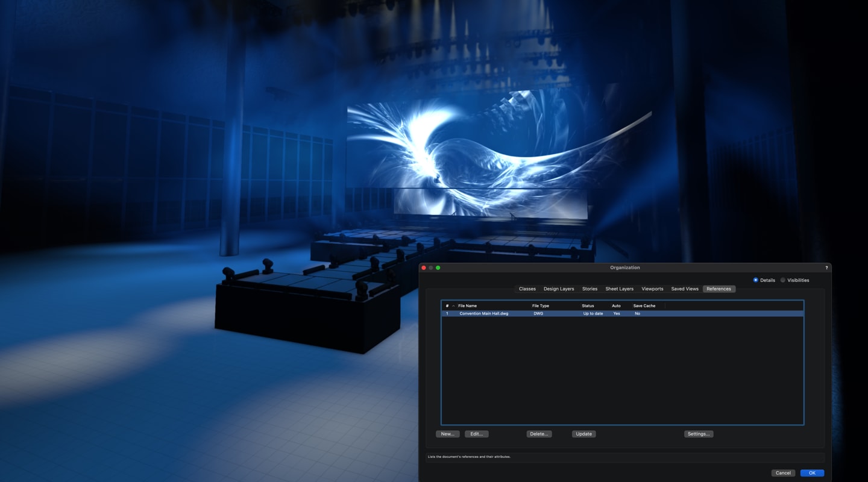Switch to the Classes tab
This screenshot has height=482, width=868.
(527, 289)
